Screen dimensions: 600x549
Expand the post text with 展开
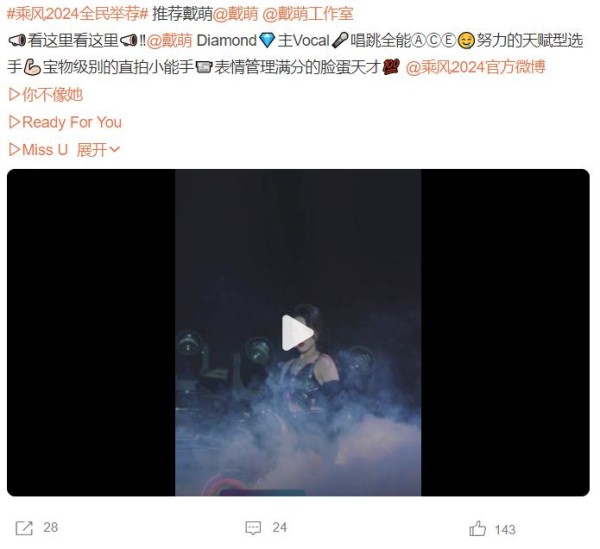91,150
